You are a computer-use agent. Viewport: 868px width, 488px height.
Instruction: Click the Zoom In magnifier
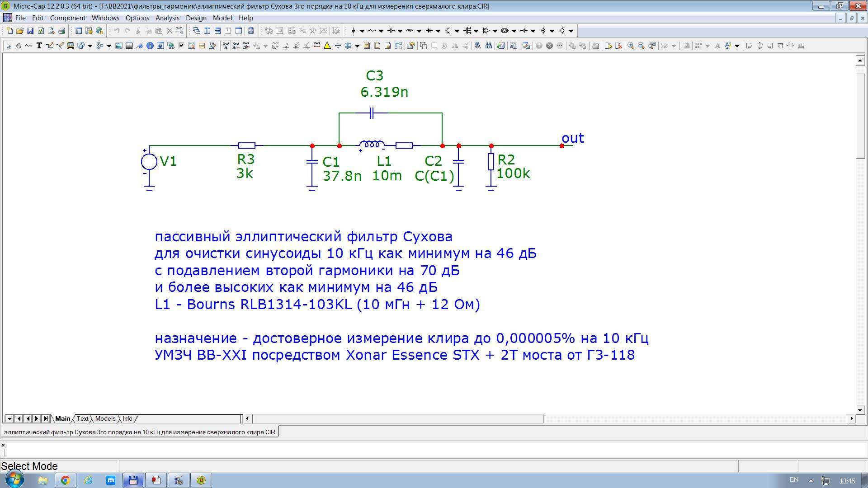click(x=631, y=46)
